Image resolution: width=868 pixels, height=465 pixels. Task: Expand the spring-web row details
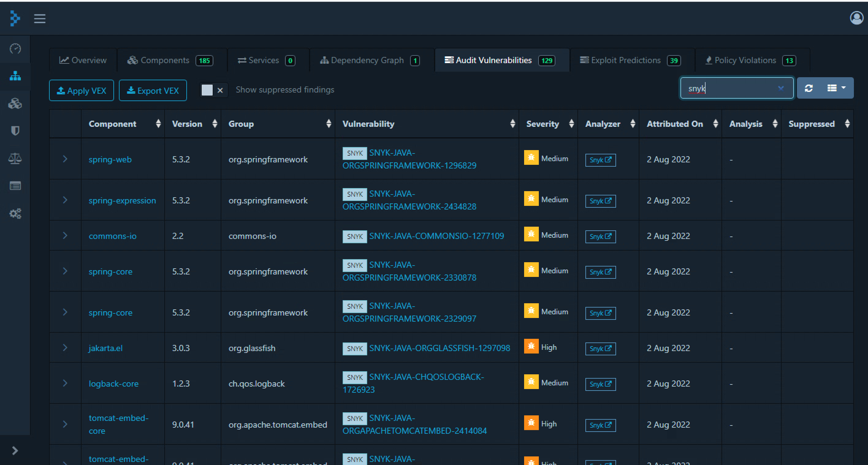(65, 159)
